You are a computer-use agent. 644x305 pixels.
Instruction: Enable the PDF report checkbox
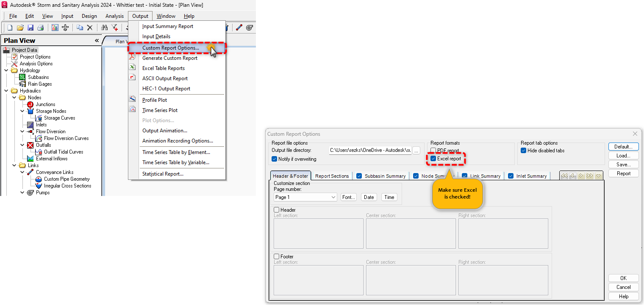tap(434, 150)
